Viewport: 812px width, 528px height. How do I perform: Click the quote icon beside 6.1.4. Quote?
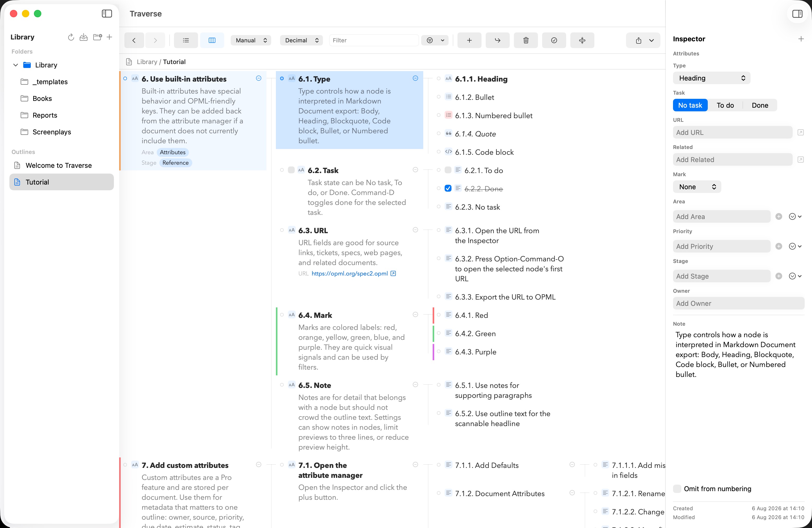[x=449, y=134]
